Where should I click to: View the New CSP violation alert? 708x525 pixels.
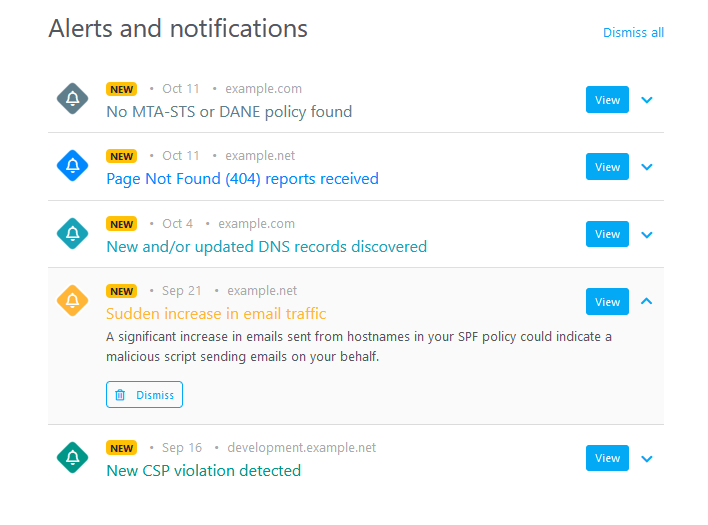(607, 458)
